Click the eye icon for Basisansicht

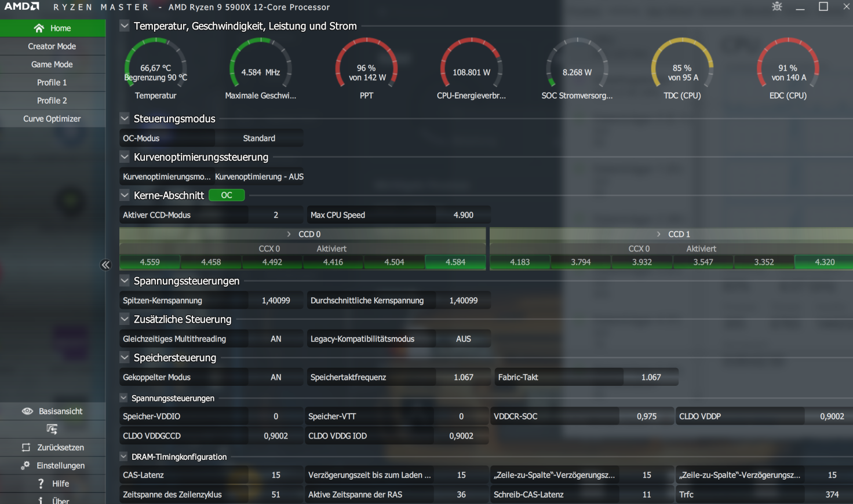pyautogui.click(x=27, y=411)
